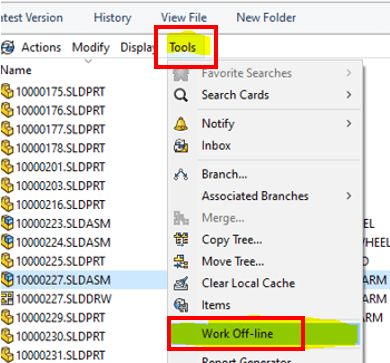Click part icon of 10000229.SLDPRT
Screen dimensions: 390x363
(7, 317)
